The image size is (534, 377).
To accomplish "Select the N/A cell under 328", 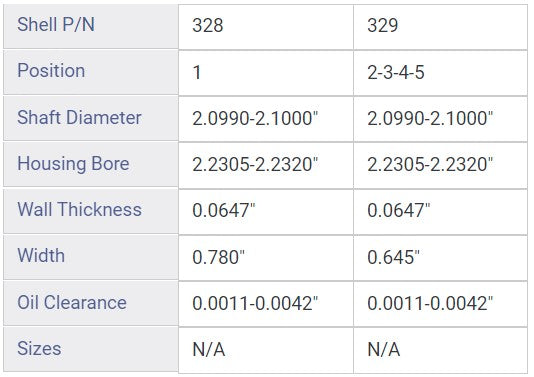I will pyautogui.click(x=266, y=350).
